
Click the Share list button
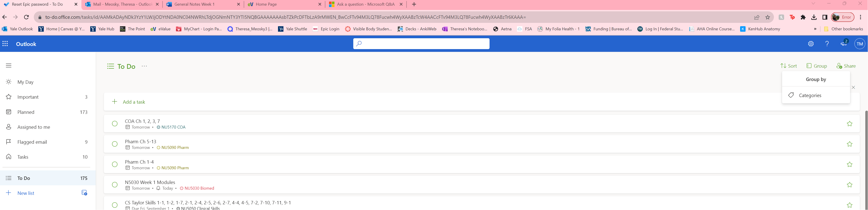(x=846, y=66)
